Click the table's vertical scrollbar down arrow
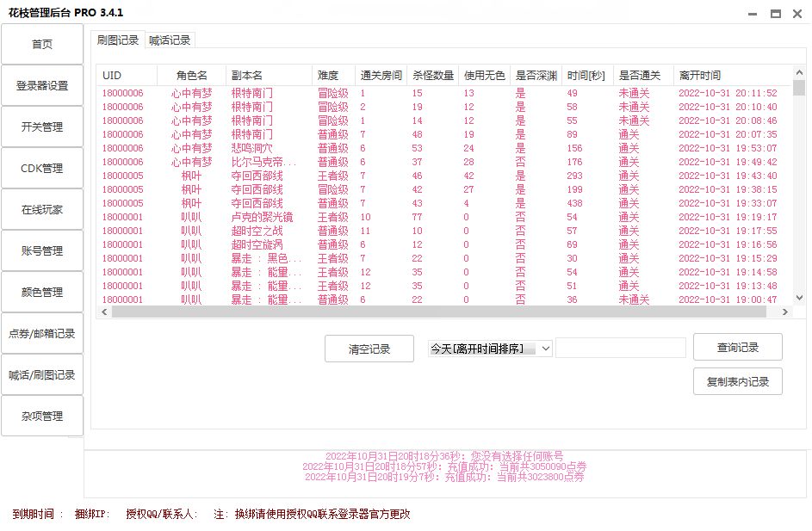This screenshot has height=531, width=812. [799, 298]
